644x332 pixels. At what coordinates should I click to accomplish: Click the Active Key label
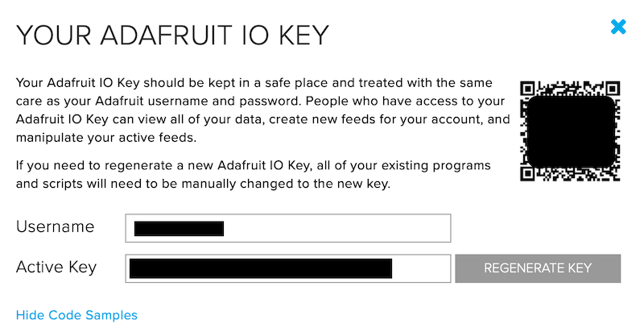click(x=56, y=268)
